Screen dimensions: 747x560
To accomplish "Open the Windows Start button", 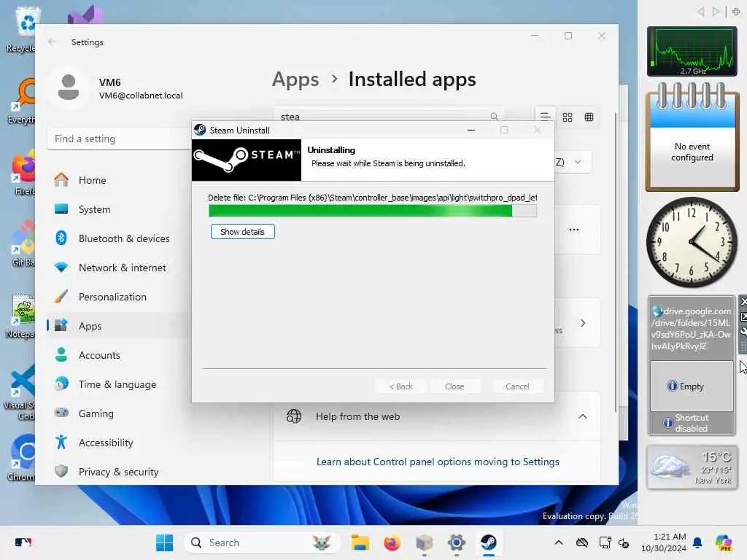I will point(164,542).
